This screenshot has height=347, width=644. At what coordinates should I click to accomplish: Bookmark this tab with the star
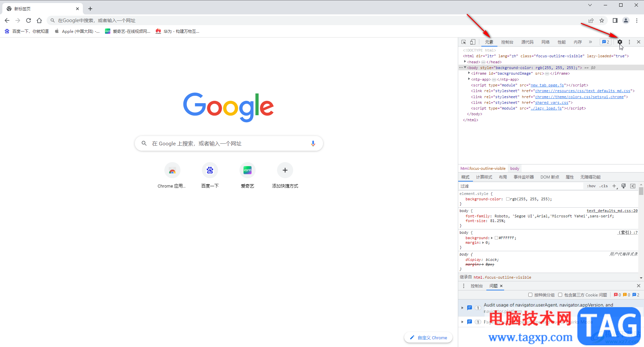click(602, 20)
